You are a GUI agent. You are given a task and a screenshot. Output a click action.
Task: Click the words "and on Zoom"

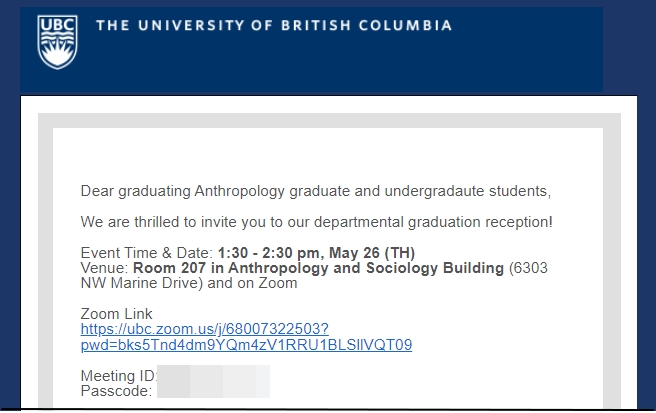coord(252,283)
